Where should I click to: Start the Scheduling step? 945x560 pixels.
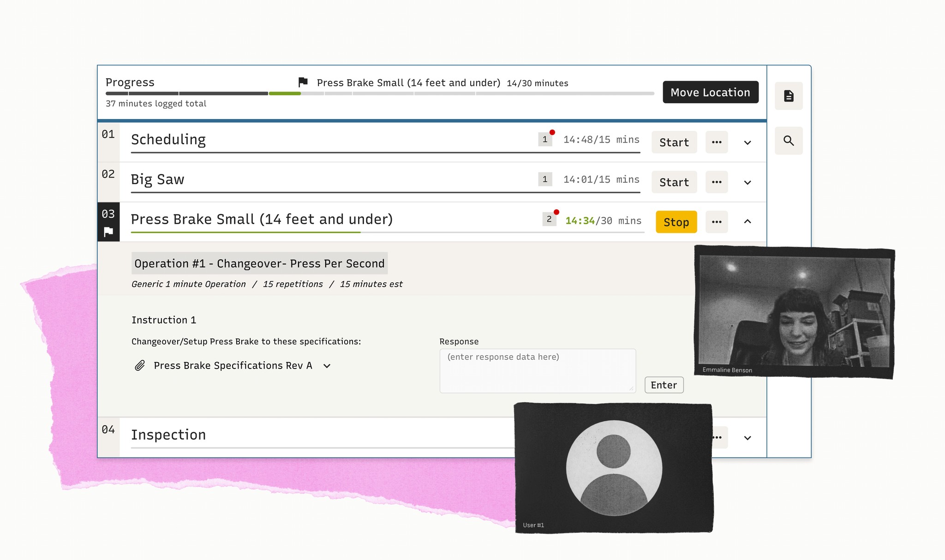(x=674, y=143)
